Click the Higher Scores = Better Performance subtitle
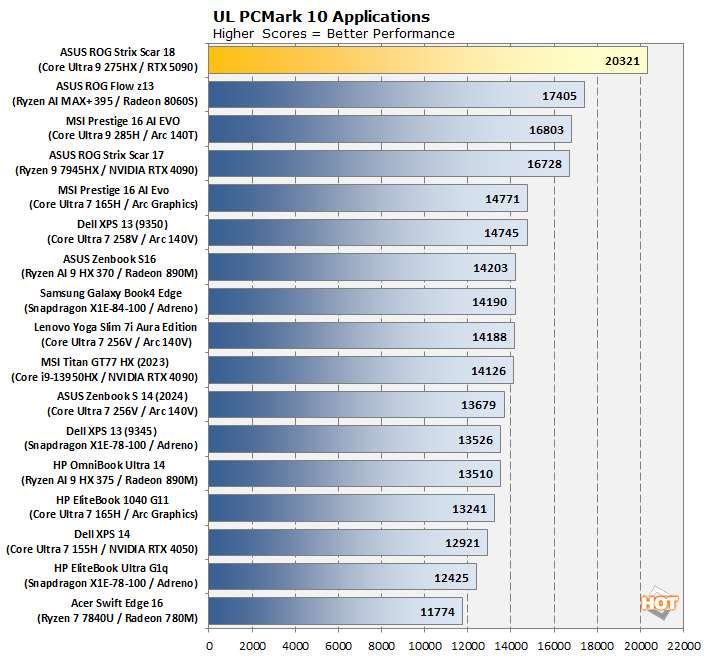The height and width of the screenshot is (668, 708). point(334,33)
